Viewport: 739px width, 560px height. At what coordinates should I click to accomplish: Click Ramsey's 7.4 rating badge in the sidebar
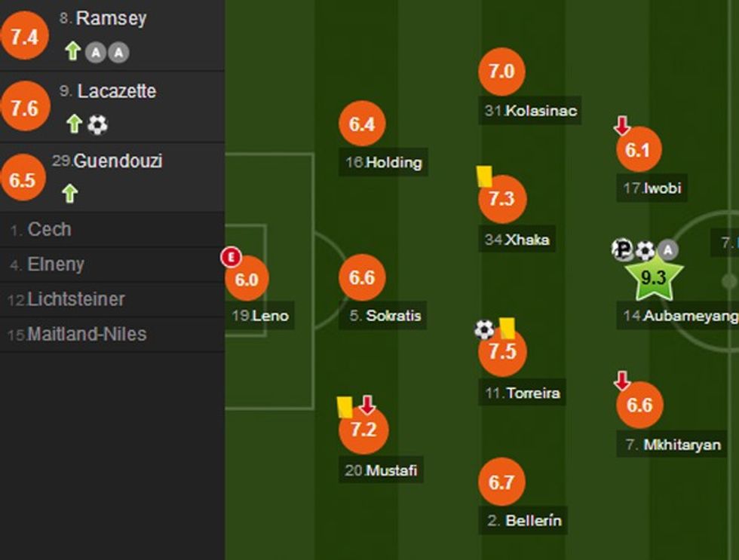(24, 36)
